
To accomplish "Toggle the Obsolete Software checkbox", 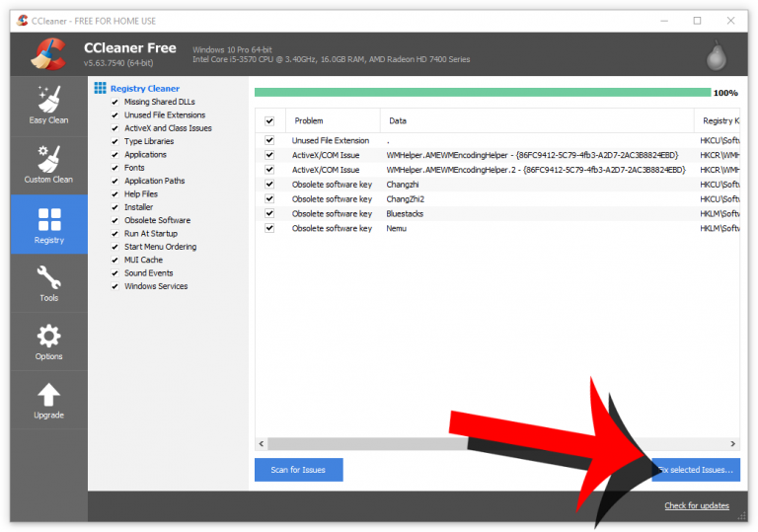I will pos(115,220).
